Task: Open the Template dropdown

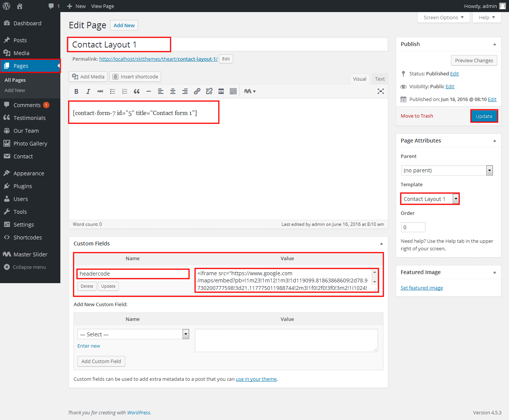Action: 430,199
